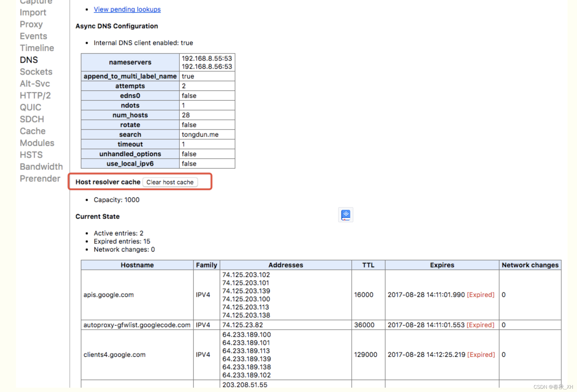Viewport: 577px width, 392px height.
Task: Switch to the Prerender tab
Action: [x=40, y=179]
